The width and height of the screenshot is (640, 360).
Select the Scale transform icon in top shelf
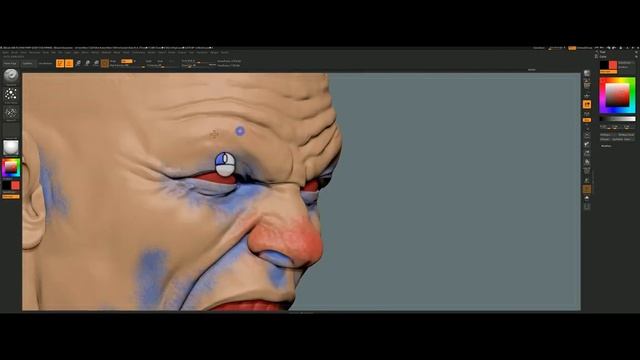pos(87,63)
